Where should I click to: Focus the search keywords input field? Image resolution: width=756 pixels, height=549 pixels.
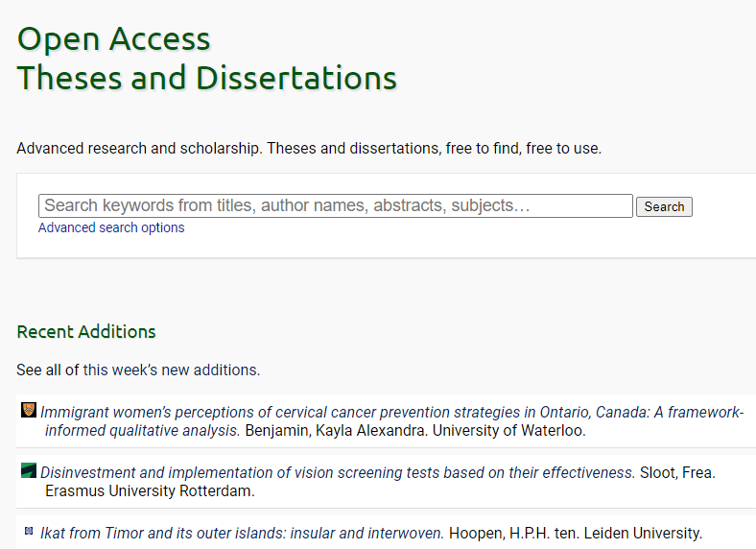(x=336, y=205)
